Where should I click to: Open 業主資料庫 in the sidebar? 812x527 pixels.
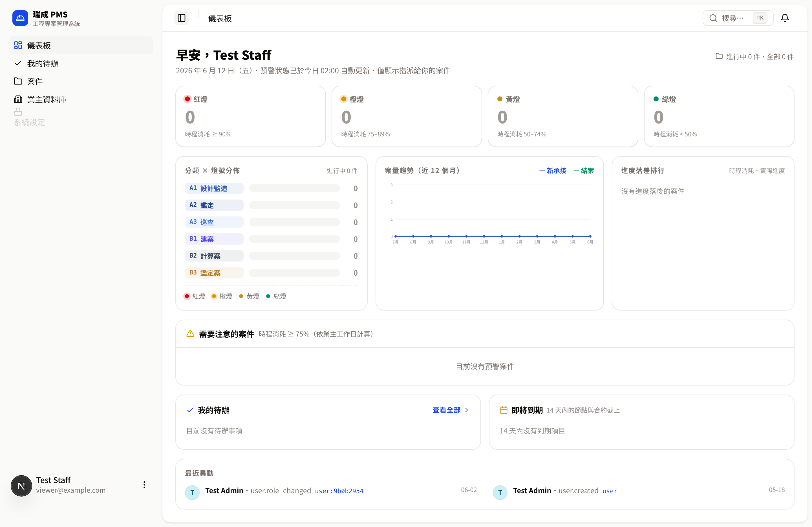coord(81,99)
